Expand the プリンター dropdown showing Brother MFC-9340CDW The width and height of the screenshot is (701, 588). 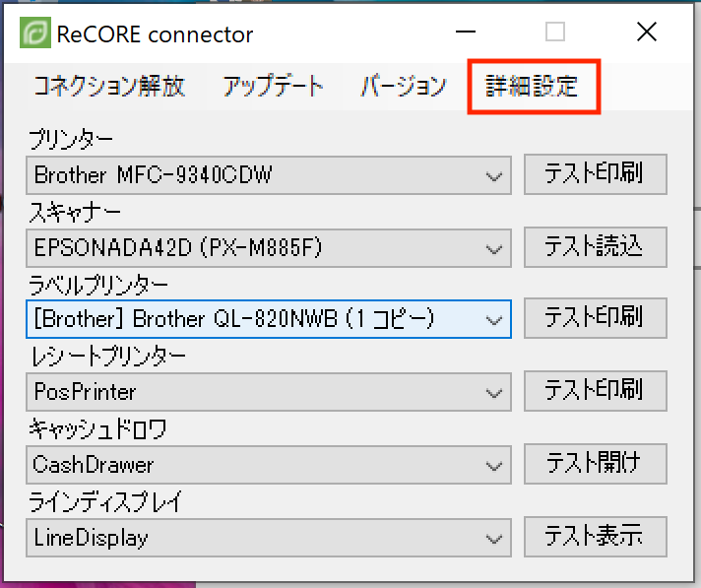pyautogui.click(x=269, y=175)
